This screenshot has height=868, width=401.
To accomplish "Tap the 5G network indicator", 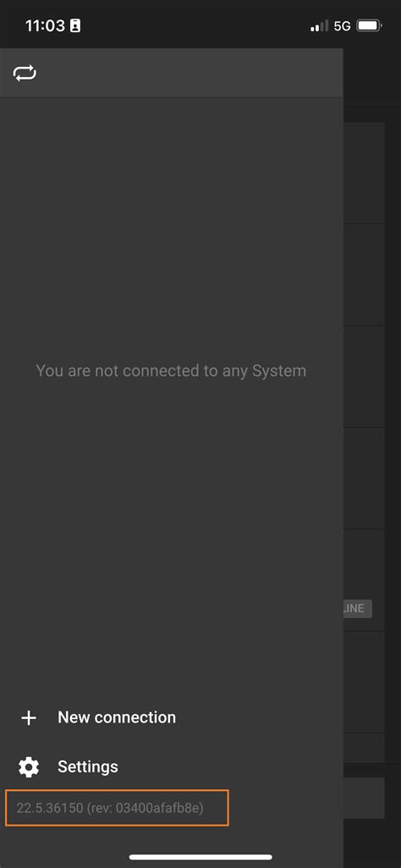I will [x=343, y=26].
